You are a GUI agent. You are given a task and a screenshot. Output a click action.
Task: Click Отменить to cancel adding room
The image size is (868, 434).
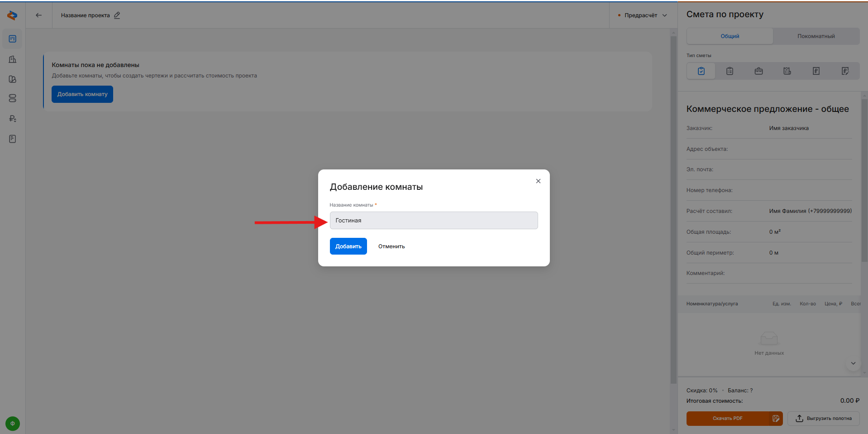click(x=391, y=246)
